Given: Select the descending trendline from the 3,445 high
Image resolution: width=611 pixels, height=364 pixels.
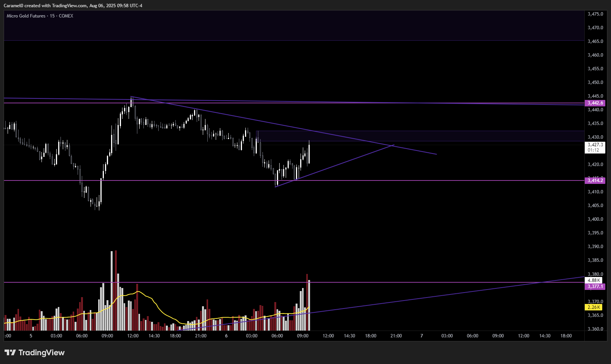Looking at the screenshot, I should click(x=283, y=125).
